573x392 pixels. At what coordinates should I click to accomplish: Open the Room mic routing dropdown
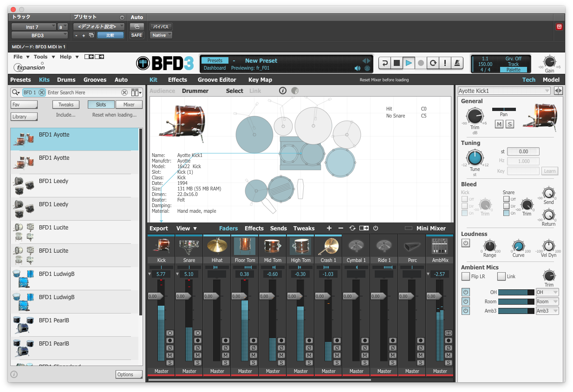click(547, 301)
